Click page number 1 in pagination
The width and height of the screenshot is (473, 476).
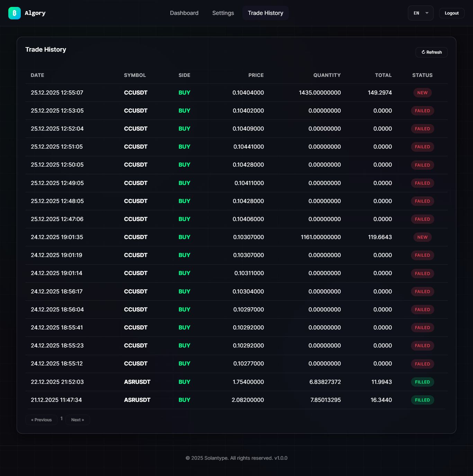coord(62,419)
